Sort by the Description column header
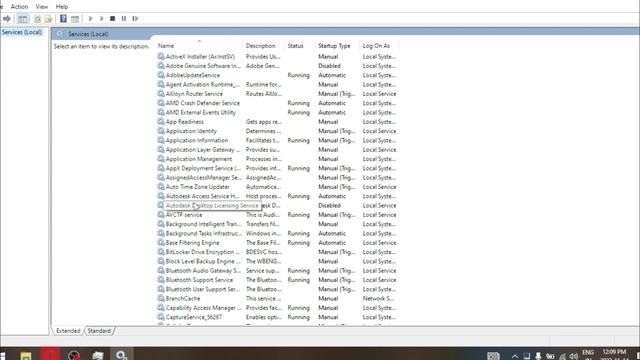 260,46
